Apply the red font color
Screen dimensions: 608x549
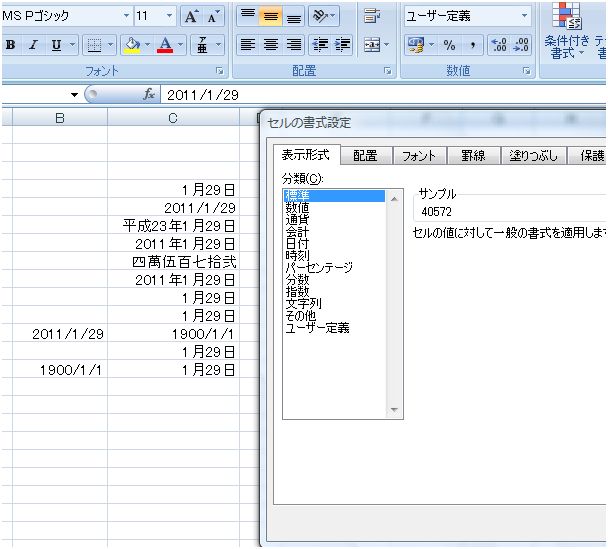tap(165, 45)
